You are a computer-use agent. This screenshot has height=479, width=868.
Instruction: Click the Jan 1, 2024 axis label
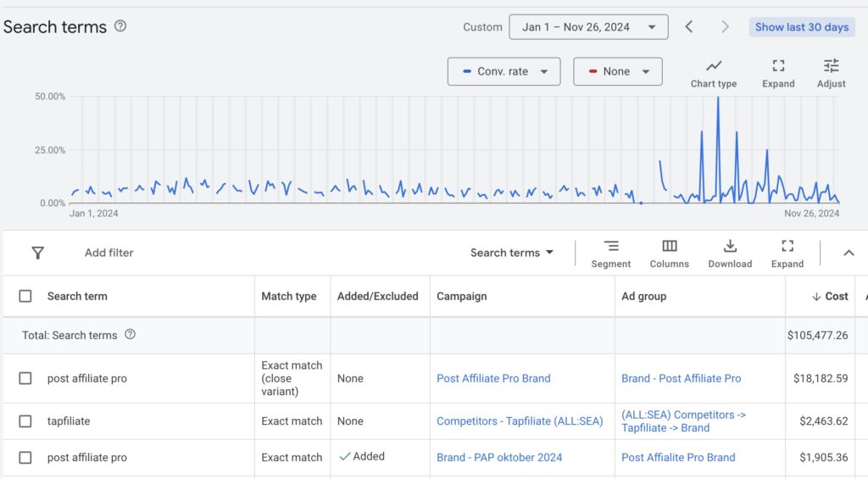(x=93, y=214)
